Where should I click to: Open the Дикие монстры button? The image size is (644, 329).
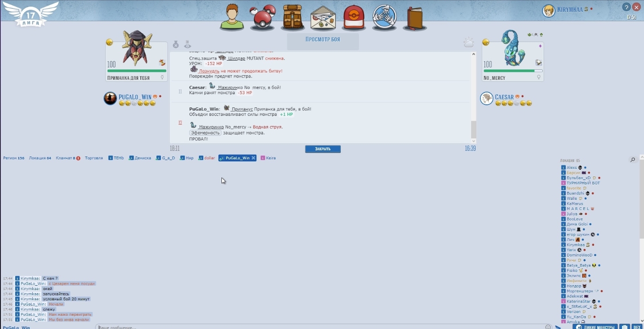[595, 327]
